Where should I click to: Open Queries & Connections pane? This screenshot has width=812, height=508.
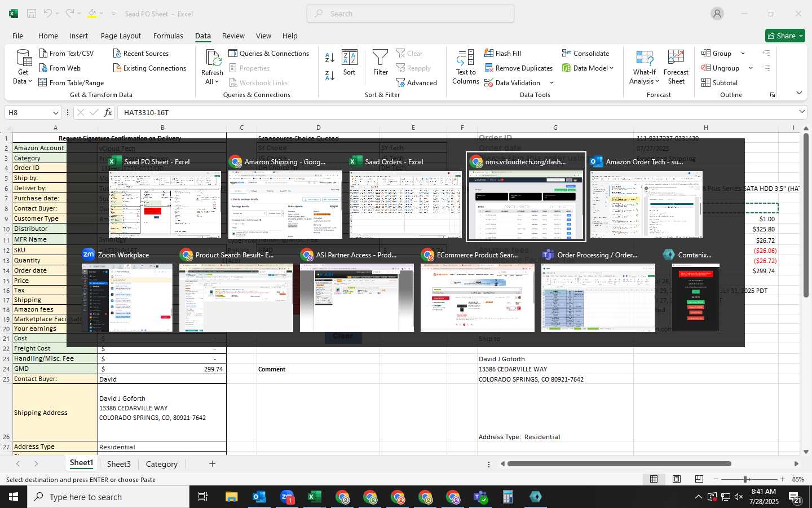coord(268,54)
